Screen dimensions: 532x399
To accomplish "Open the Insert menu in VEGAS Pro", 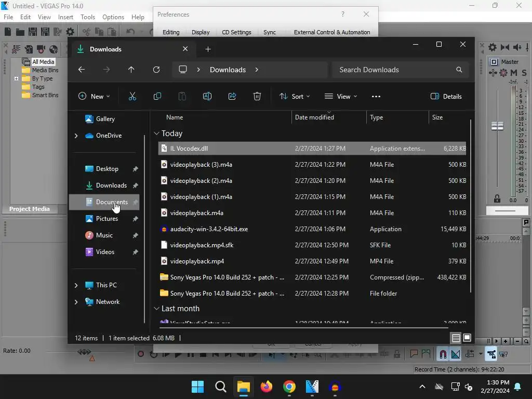I will pyautogui.click(x=65, y=17).
